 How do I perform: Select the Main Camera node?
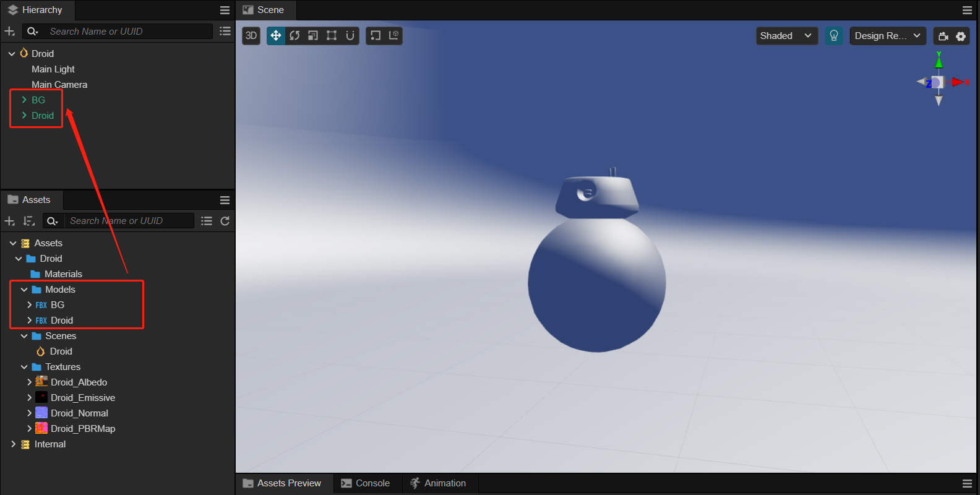click(x=59, y=85)
